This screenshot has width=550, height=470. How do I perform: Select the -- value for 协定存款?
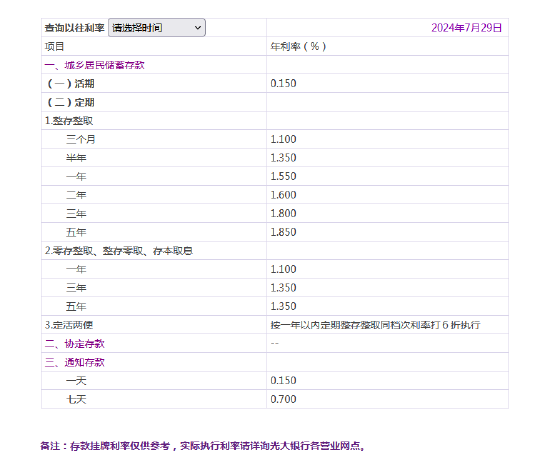tap(275, 344)
